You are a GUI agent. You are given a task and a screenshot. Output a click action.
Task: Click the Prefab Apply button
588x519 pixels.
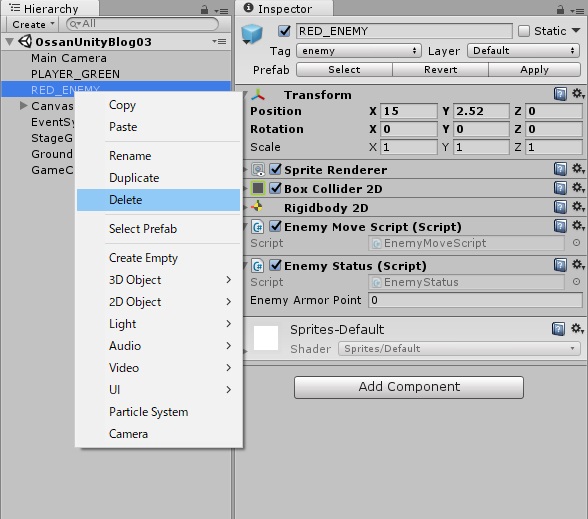click(x=534, y=70)
